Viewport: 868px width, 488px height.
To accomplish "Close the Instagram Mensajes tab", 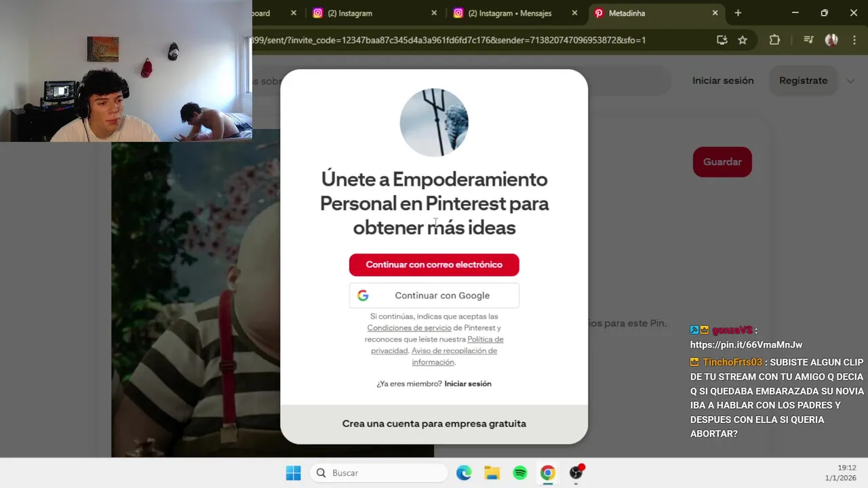I will (x=574, y=13).
